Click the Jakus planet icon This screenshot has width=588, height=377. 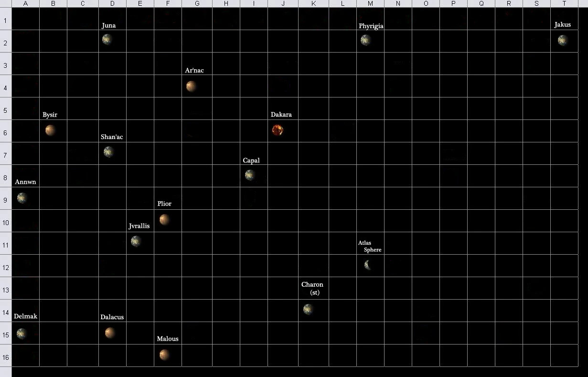(x=563, y=40)
